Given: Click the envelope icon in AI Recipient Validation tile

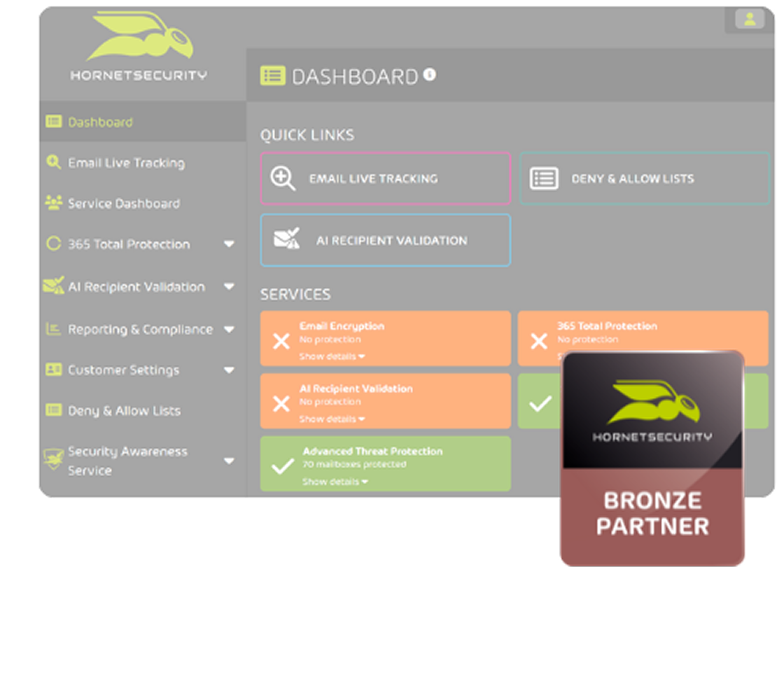Looking at the screenshot, I should coord(287,239).
